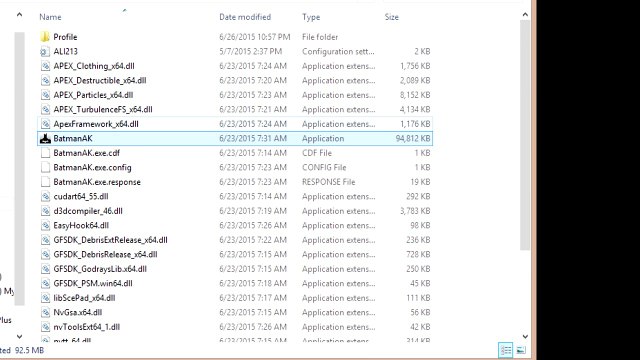Select the EasyHook64.dll file name

point(81,225)
